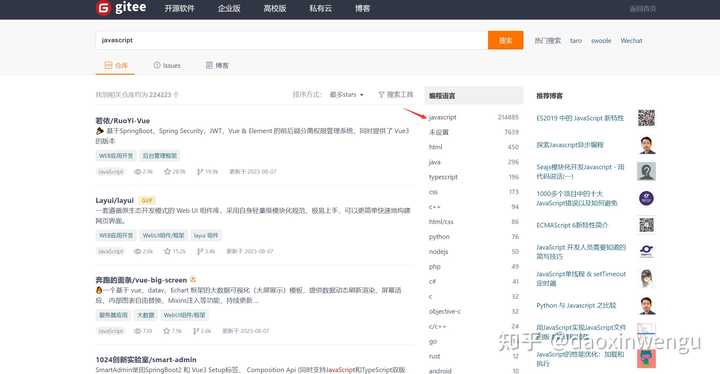The height and width of the screenshot is (374, 720).
Task: Click the star icon under Layui/layui
Action: click(x=168, y=251)
